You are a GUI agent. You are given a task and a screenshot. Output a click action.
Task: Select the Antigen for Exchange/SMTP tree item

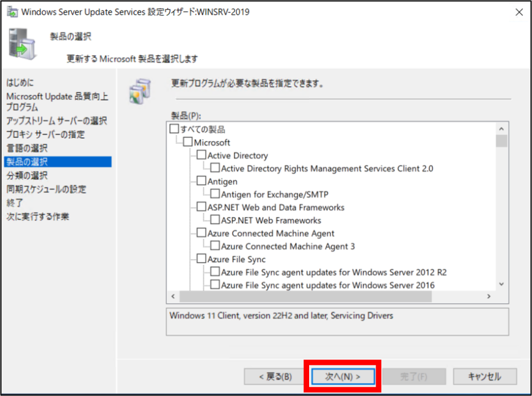275,194
